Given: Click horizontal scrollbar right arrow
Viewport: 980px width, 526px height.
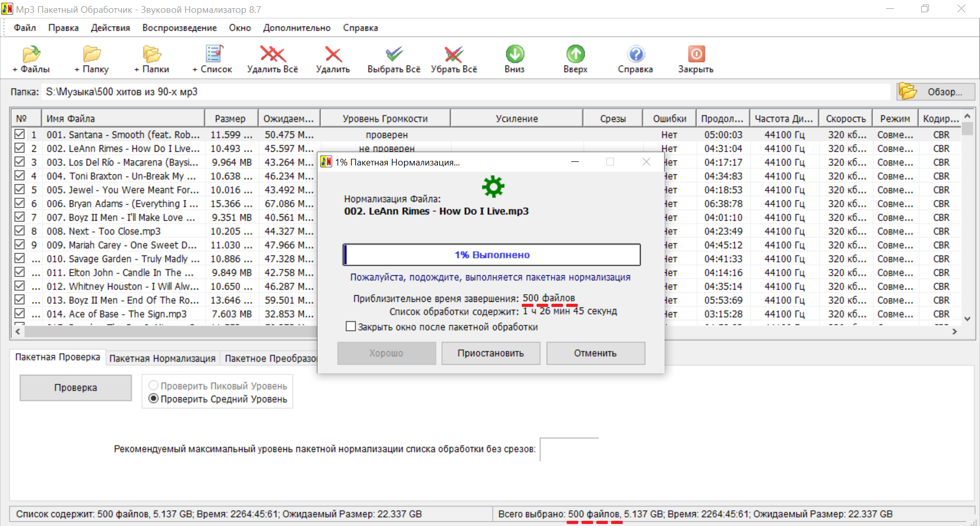Looking at the screenshot, I should click(955, 331).
